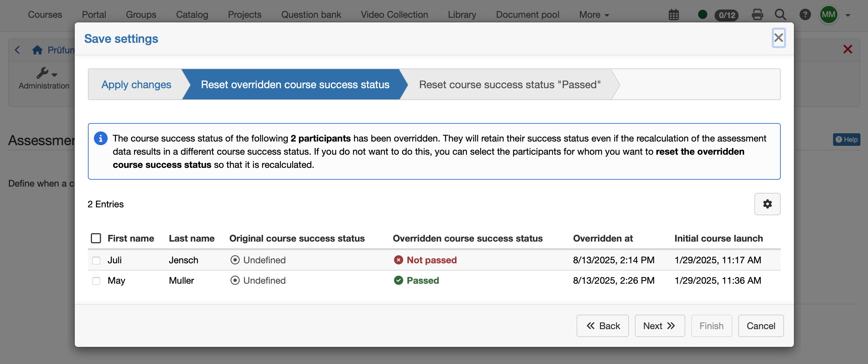The width and height of the screenshot is (868, 364).
Task: Select the Undefined radio button for May Muller
Action: [235, 280]
